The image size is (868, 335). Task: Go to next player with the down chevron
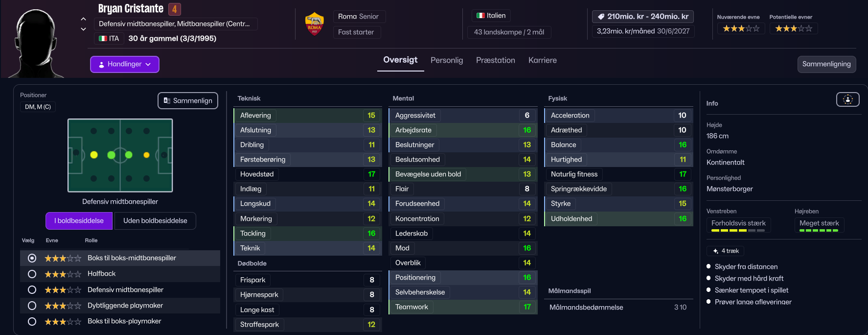[x=83, y=29]
